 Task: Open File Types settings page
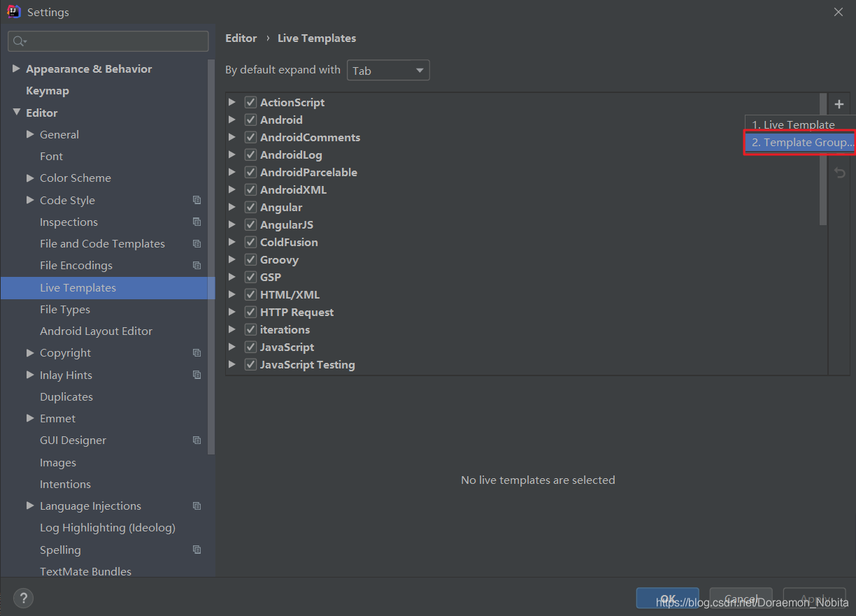point(65,309)
